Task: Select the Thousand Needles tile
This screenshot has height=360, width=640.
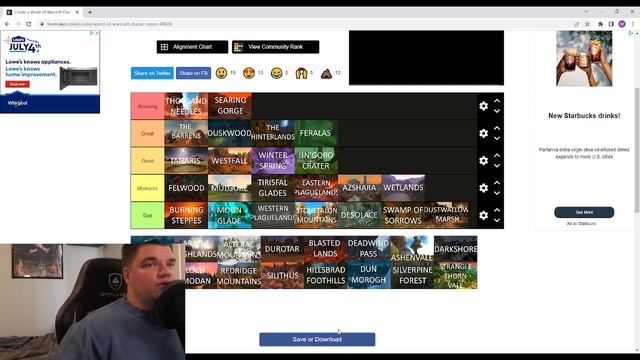Action: [186, 106]
